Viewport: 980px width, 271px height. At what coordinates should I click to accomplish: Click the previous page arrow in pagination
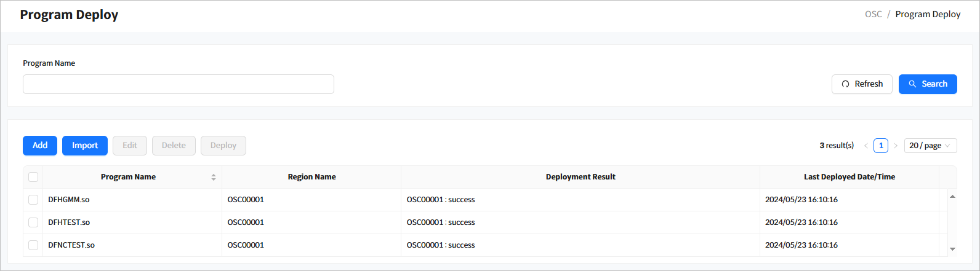click(866, 146)
